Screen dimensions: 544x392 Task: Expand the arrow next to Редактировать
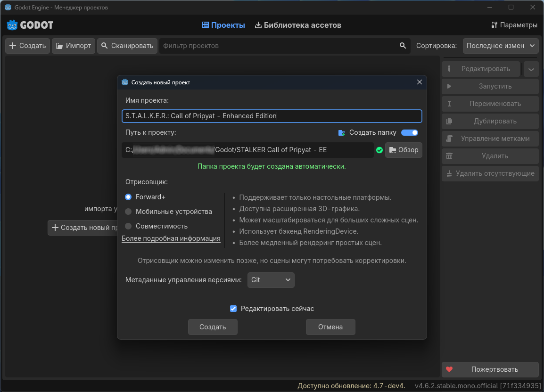pos(531,69)
